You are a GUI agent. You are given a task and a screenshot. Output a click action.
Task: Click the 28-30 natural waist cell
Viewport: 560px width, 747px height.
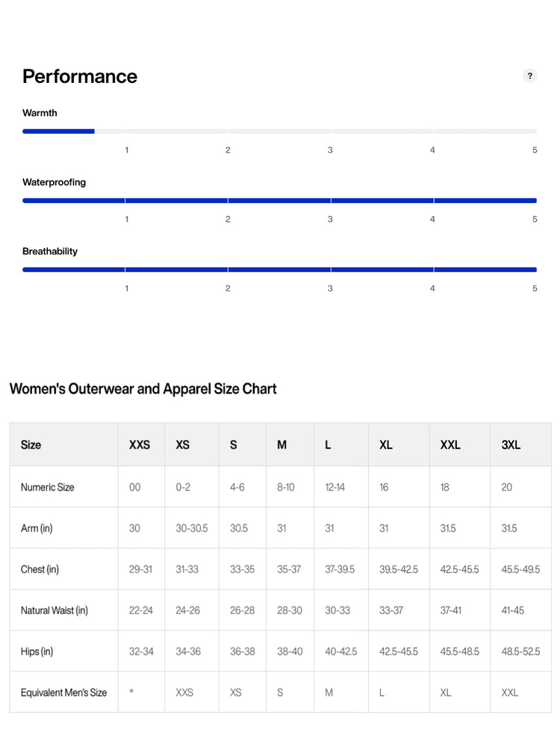pos(290,610)
